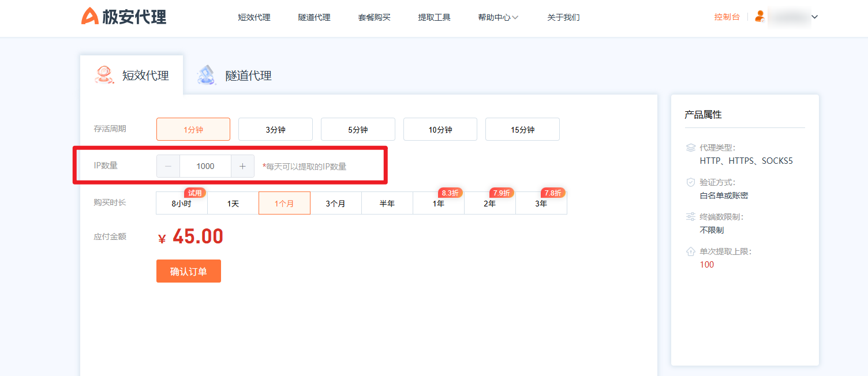Choose the 8小时 trial duration option
This screenshot has height=376, width=868.
tap(181, 204)
